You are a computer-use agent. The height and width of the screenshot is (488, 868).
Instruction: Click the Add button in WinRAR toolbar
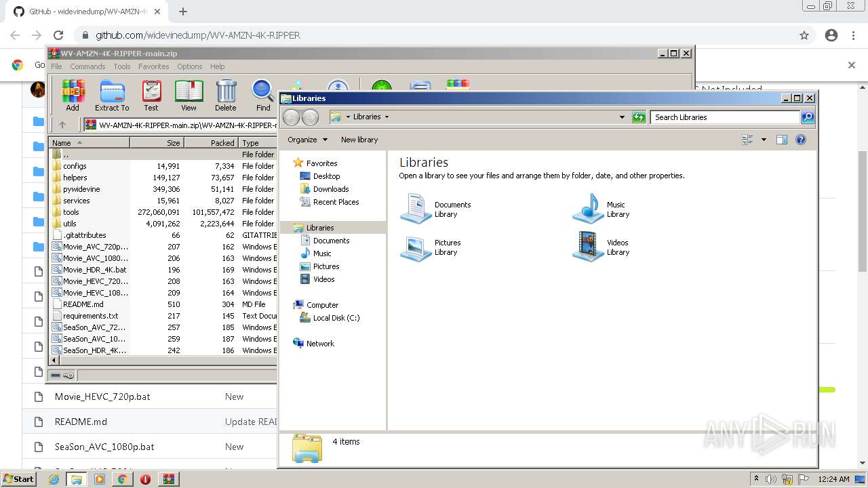[73, 96]
